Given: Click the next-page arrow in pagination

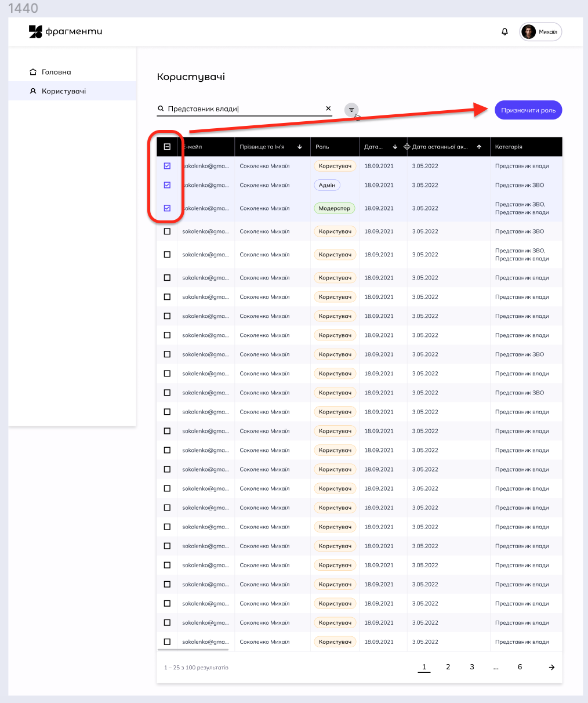Looking at the screenshot, I should (551, 667).
